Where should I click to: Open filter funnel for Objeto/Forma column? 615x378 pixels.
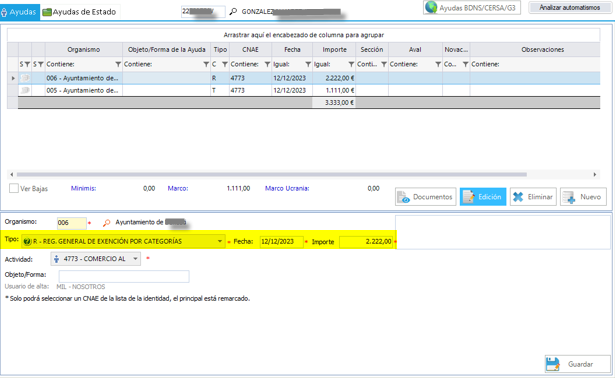(x=206, y=64)
